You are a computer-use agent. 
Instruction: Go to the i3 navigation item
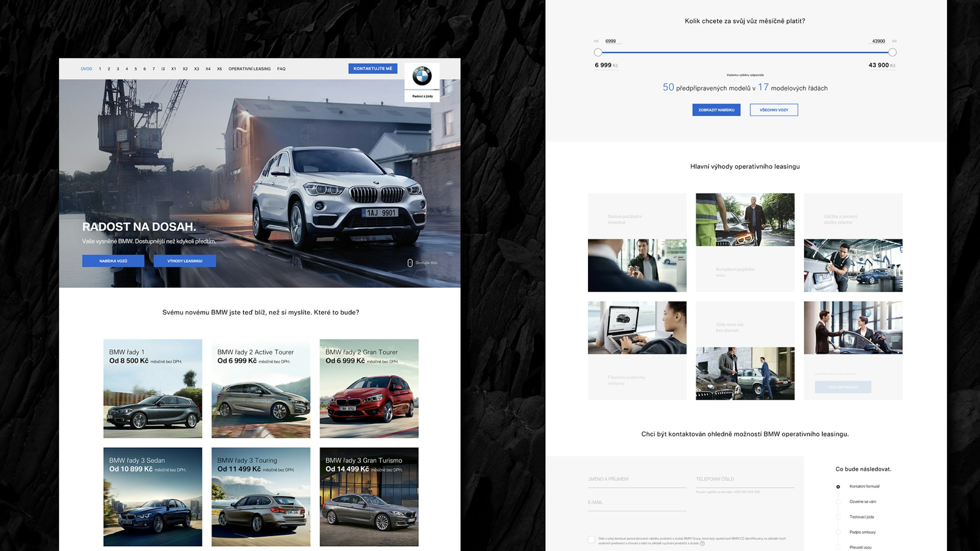(x=163, y=69)
